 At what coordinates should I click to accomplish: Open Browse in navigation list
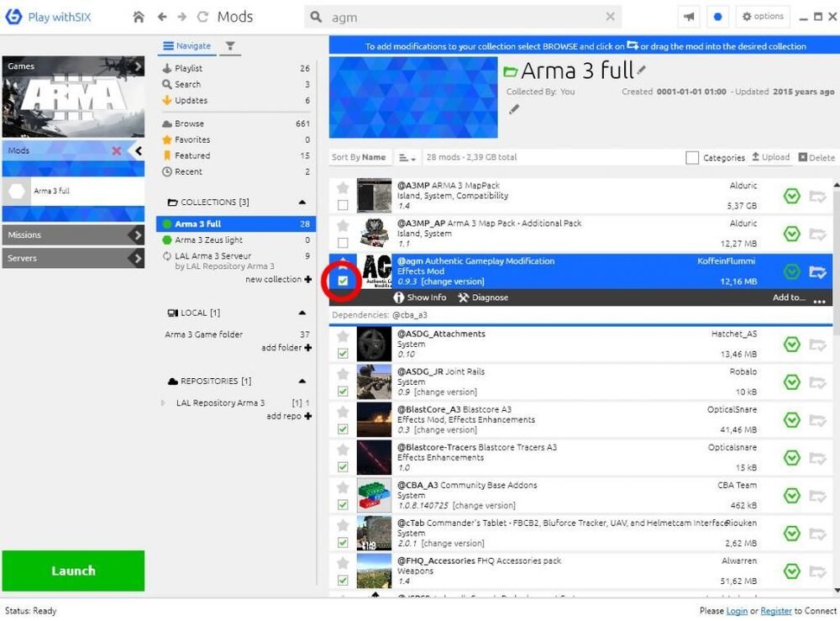(236, 124)
